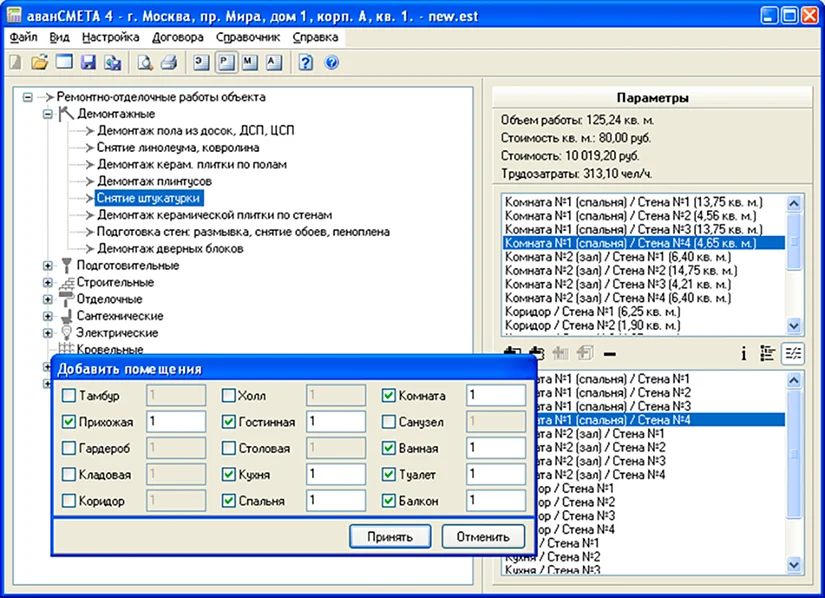Click the light bulb icon beside Электрические
The width and height of the screenshot is (825, 598).
click(x=66, y=332)
